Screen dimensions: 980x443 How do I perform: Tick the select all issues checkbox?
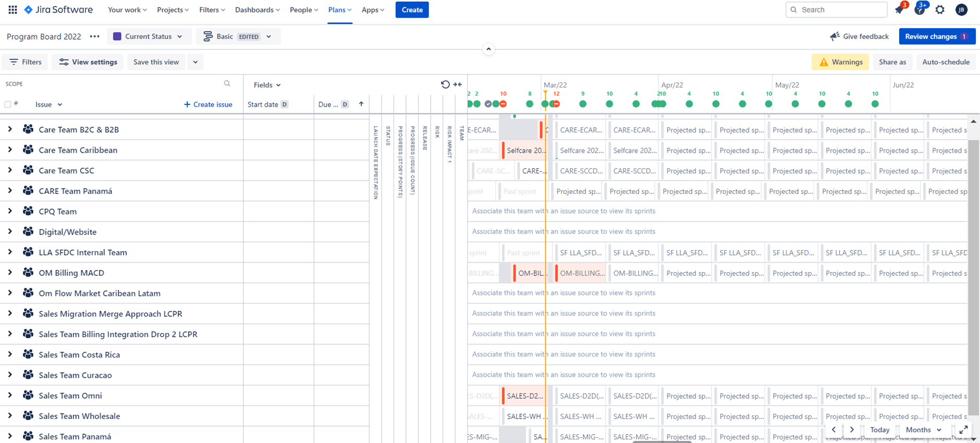[8, 104]
